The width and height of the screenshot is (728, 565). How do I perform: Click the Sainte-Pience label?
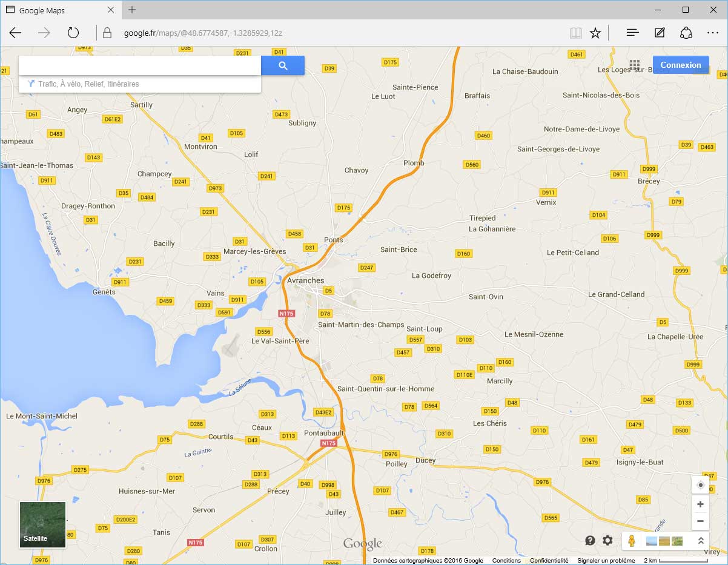415,87
